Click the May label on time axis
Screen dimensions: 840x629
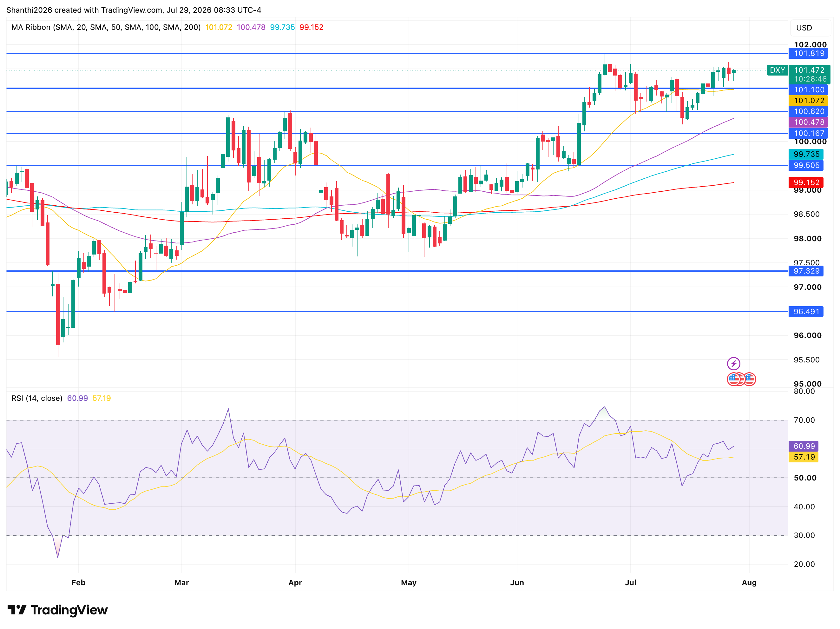(x=409, y=582)
